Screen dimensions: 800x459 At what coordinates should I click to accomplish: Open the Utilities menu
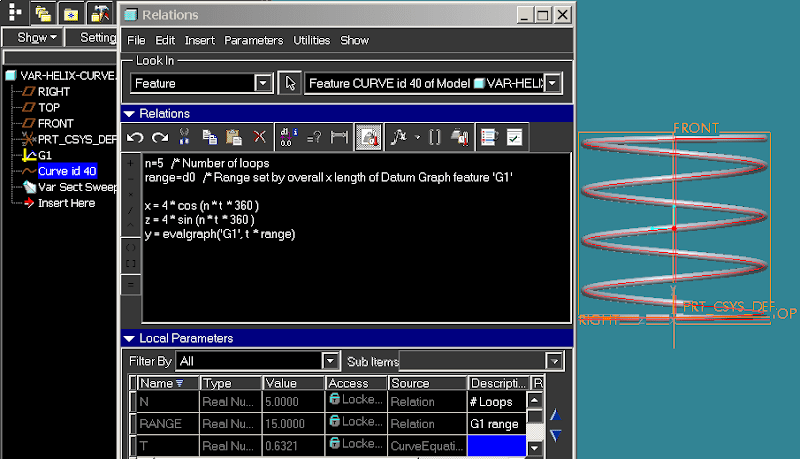point(311,40)
